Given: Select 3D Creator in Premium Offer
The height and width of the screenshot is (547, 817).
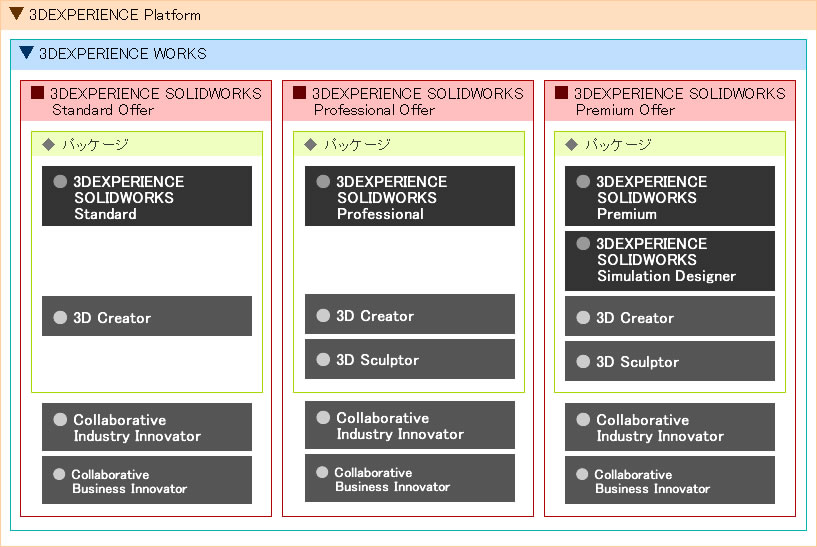Looking at the screenshot, I should pos(670,316).
